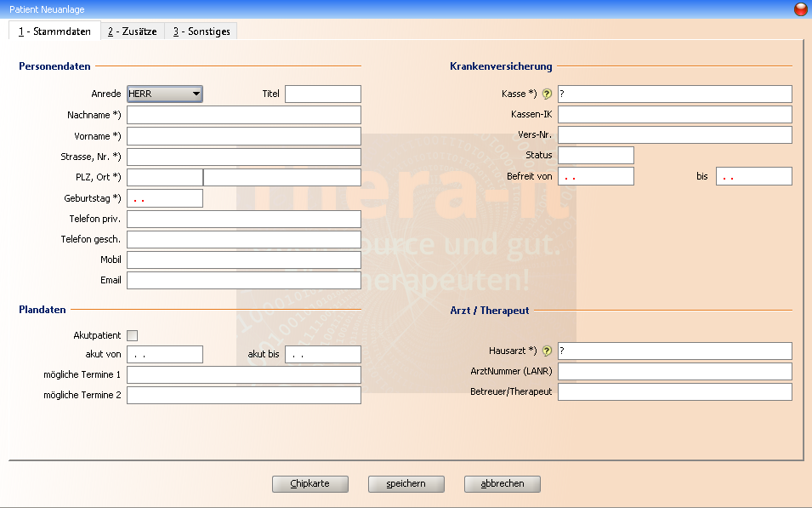Click the akut von date field
Image resolution: width=812 pixels, height=508 pixels.
(164, 355)
